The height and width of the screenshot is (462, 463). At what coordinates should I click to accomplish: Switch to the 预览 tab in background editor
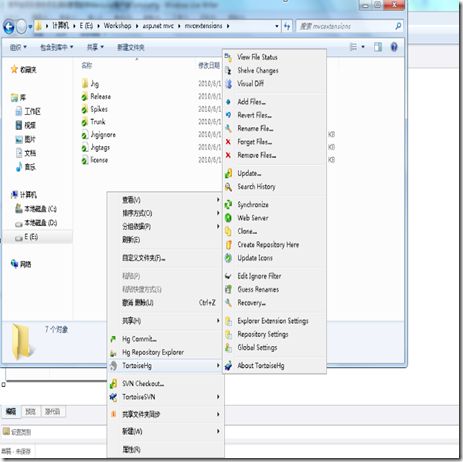point(30,411)
